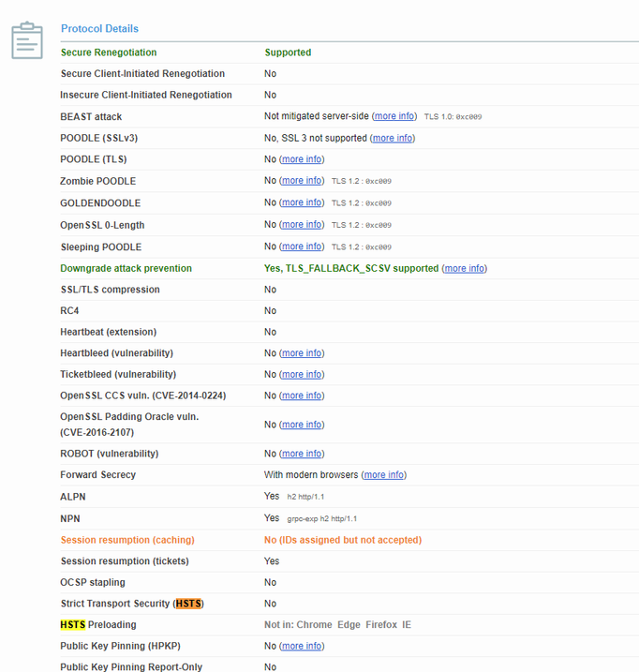This screenshot has width=639, height=672.
Task: Click the Secure Renegotiation row label
Action: coord(109,52)
